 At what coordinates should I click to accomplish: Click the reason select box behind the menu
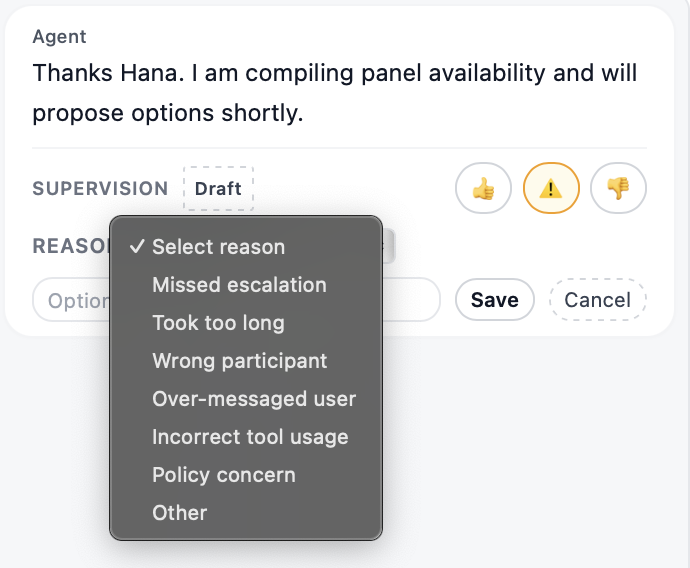click(x=389, y=246)
